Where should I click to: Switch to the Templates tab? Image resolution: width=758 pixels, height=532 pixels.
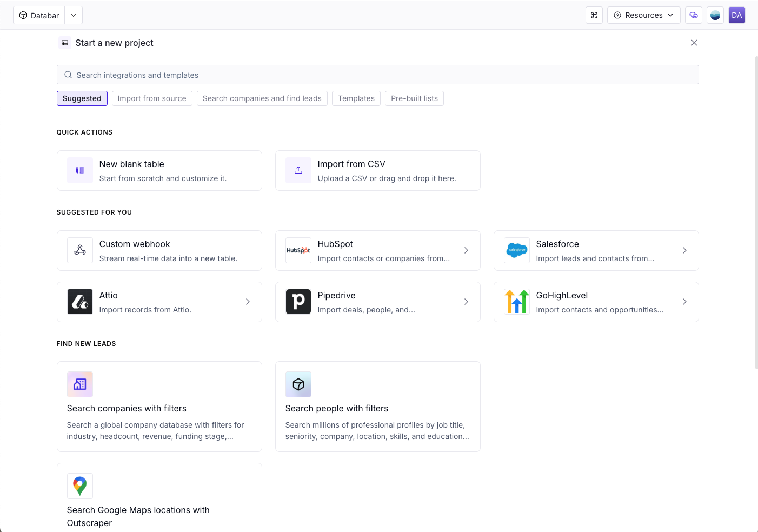[x=356, y=98]
